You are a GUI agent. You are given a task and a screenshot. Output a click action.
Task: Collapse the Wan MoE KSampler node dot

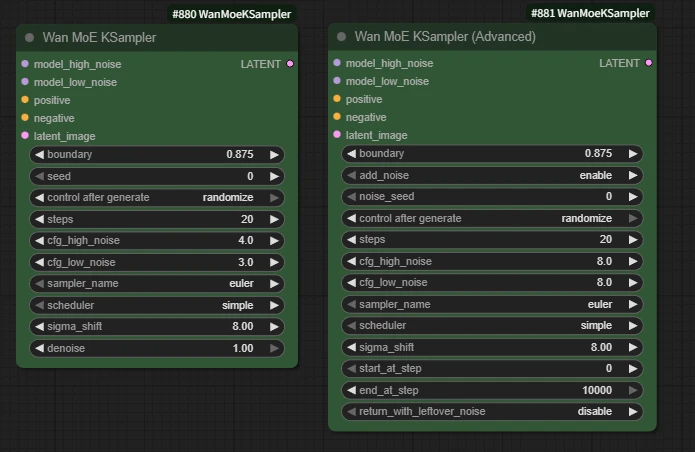coord(30,38)
